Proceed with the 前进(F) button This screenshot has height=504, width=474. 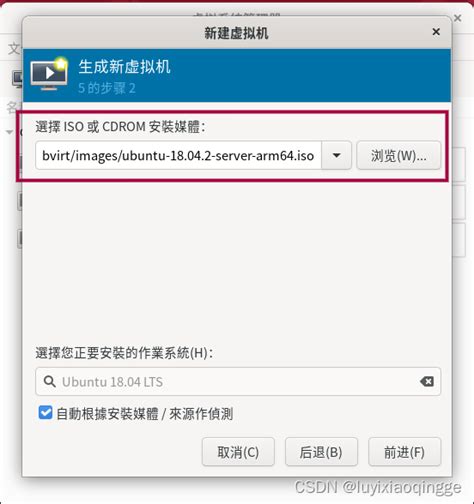(404, 452)
